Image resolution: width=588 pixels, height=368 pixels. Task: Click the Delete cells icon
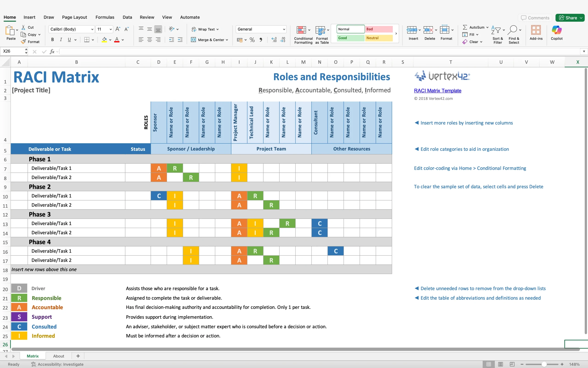(x=428, y=30)
